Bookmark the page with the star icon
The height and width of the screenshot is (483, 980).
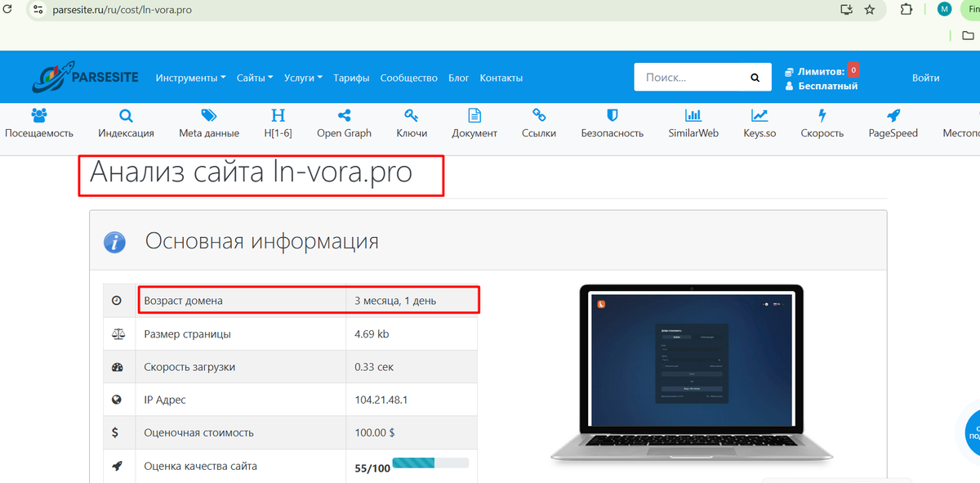(x=871, y=10)
